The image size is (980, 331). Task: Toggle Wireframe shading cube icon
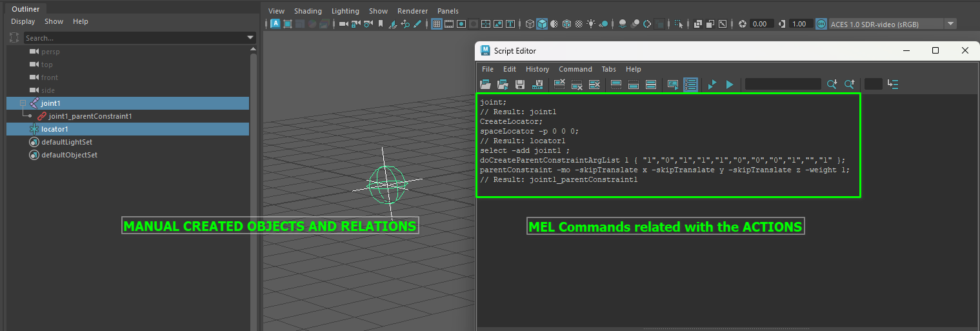tap(530, 24)
